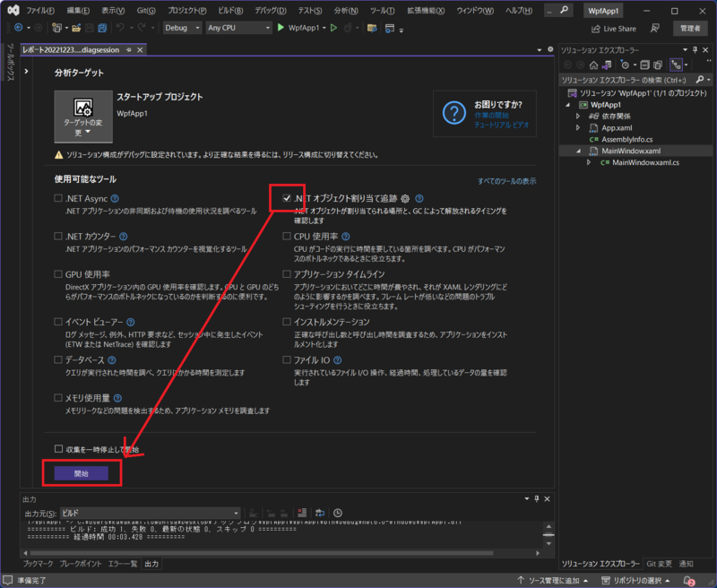
Task: Click すべてのツールの表示 link
Action: pyautogui.click(x=506, y=182)
